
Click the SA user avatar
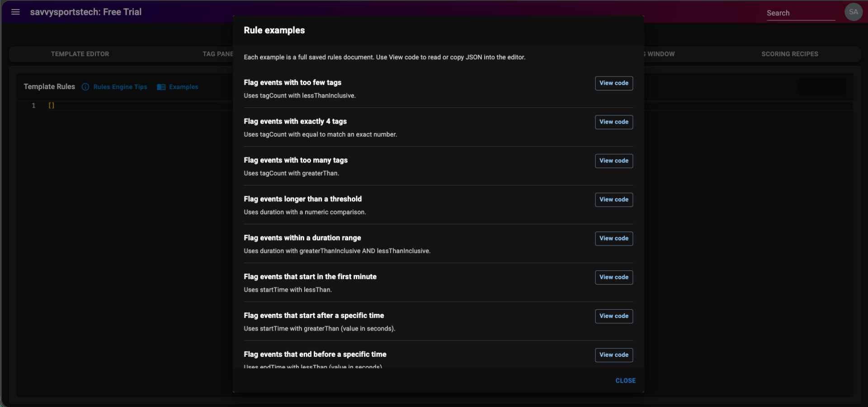pos(853,12)
